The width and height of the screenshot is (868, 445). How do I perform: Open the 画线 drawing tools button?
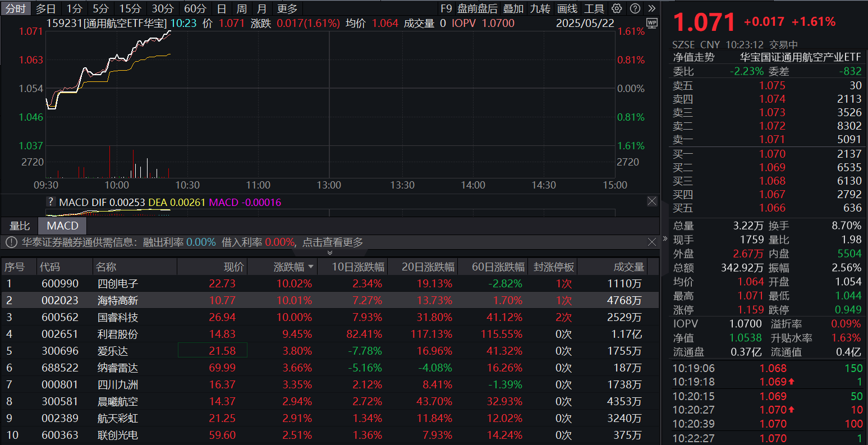click(567, 8)
